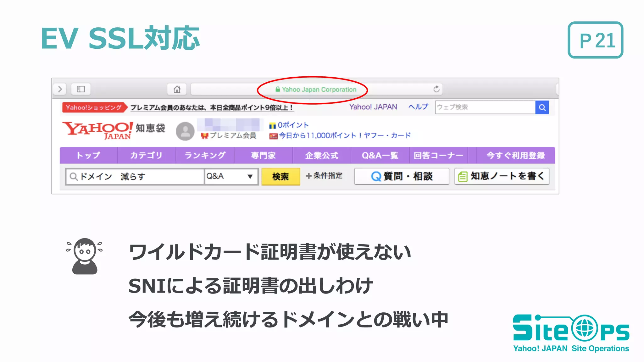
Task: Click the 質問・相談 button
Action: pyautogui.click(x=402, y=176)
